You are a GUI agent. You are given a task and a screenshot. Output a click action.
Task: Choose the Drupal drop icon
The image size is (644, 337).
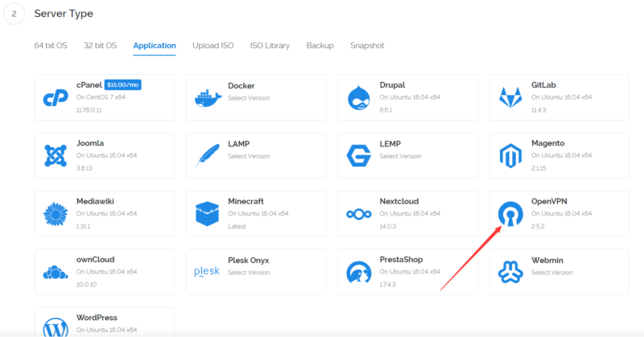point(358,98)
